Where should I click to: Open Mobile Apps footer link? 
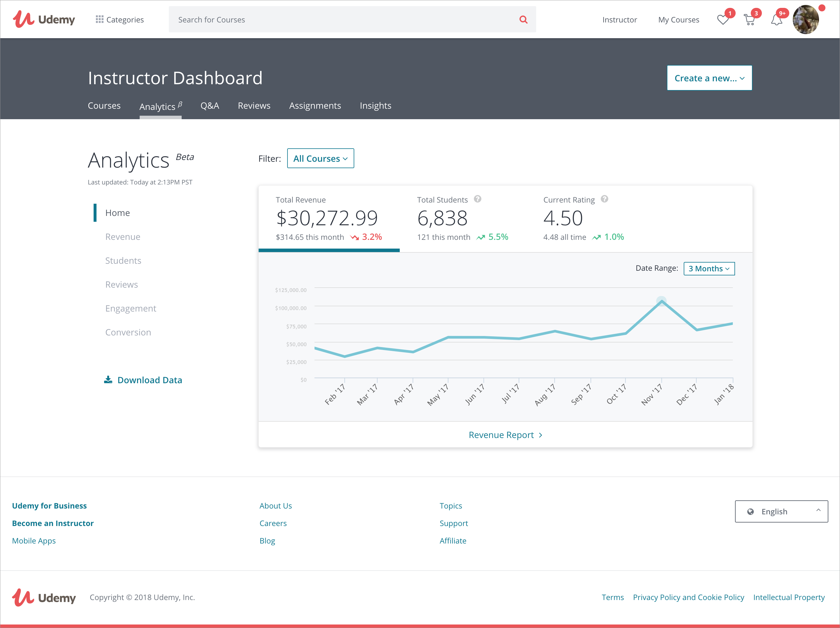[34, 541]
